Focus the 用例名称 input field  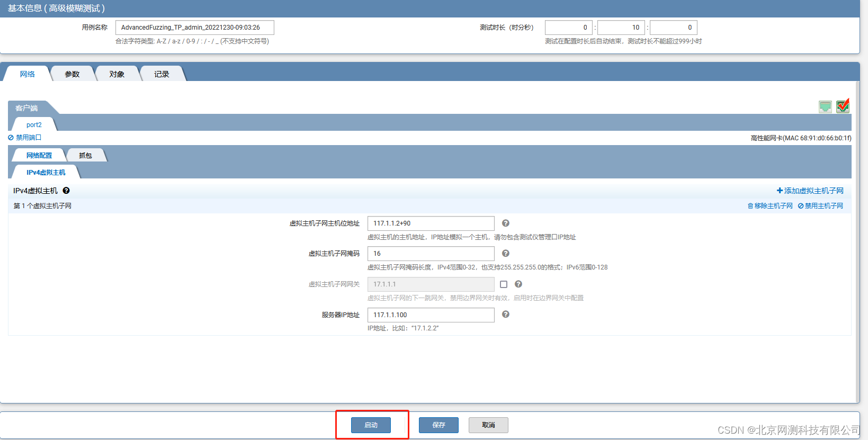point(195,28)
